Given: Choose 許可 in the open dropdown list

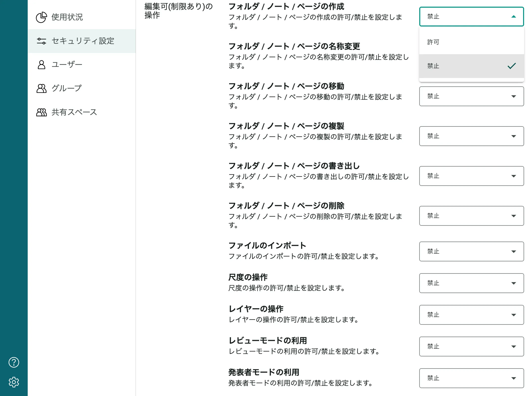Looking at the screenshot, I should (471, 42).
